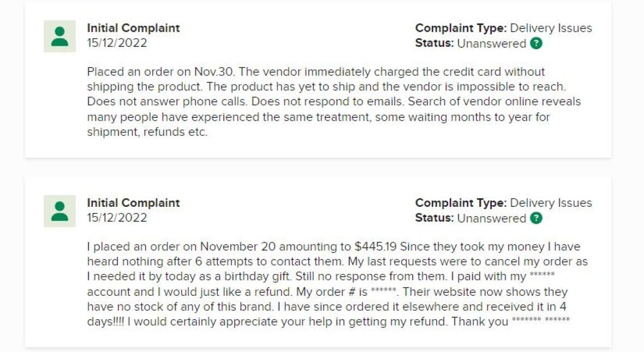Click the second Initial Complaint heading

pyautogui.click(x=133, y=202)
